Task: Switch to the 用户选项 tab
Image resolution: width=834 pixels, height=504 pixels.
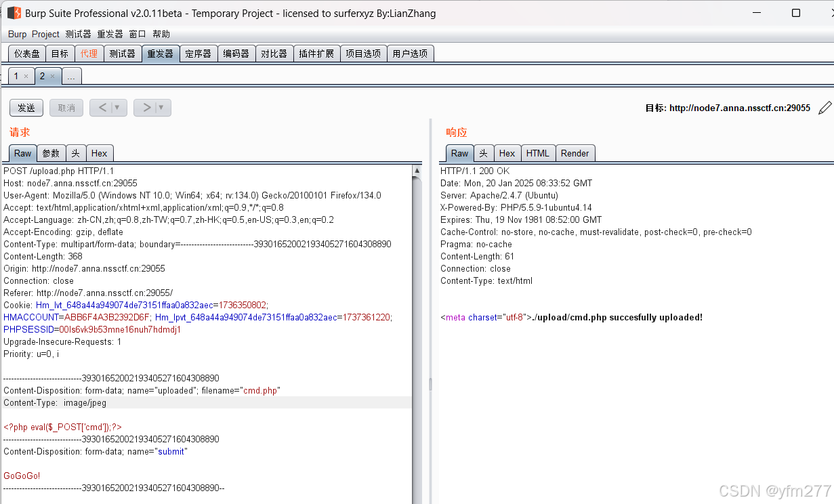Action: click(x=411, y=54)
